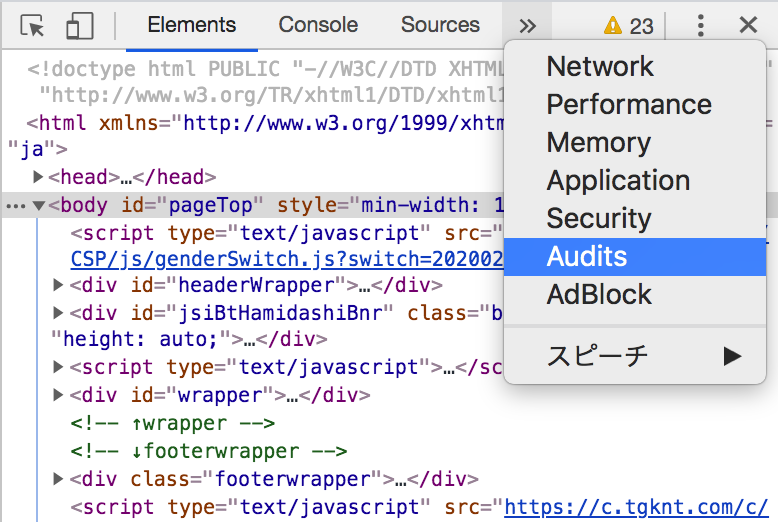Switch to the Sources tab
The width and height of the screenshot is (778, 522).
pos(441,25)
